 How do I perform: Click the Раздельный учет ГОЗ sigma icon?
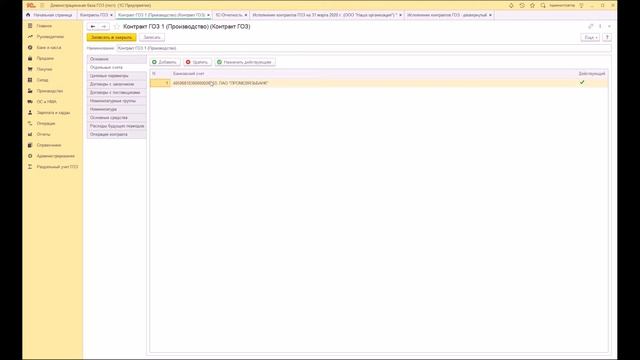pyautogui.click(x=30, y=167)
